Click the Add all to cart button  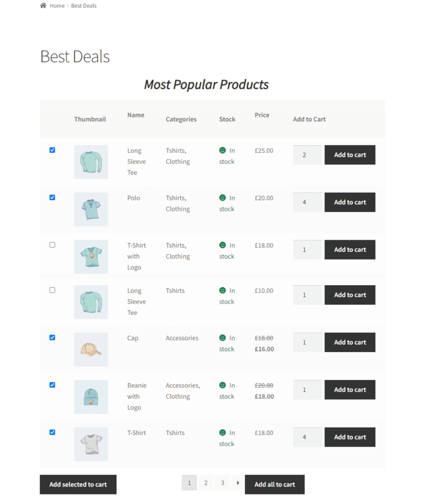274,484
